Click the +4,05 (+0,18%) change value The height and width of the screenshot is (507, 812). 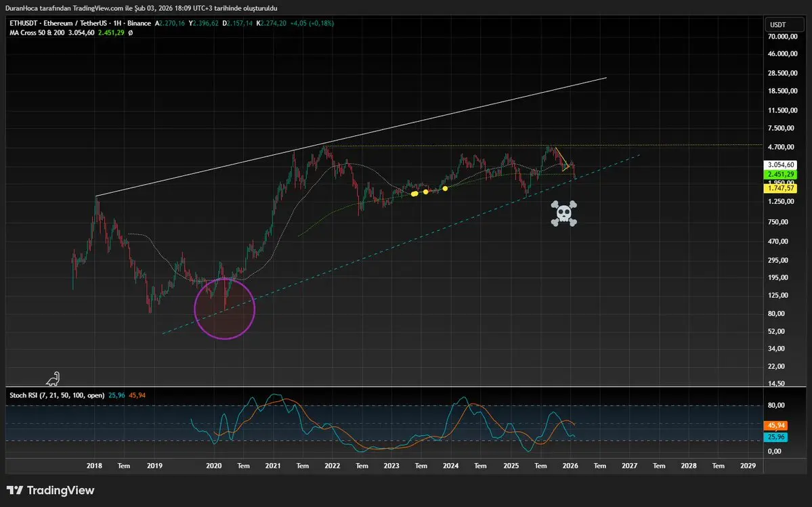312,23
